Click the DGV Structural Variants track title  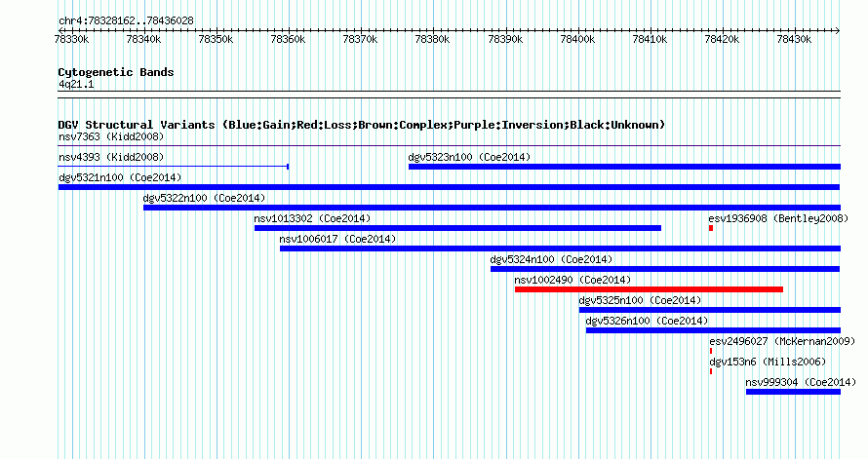[362, 125]
